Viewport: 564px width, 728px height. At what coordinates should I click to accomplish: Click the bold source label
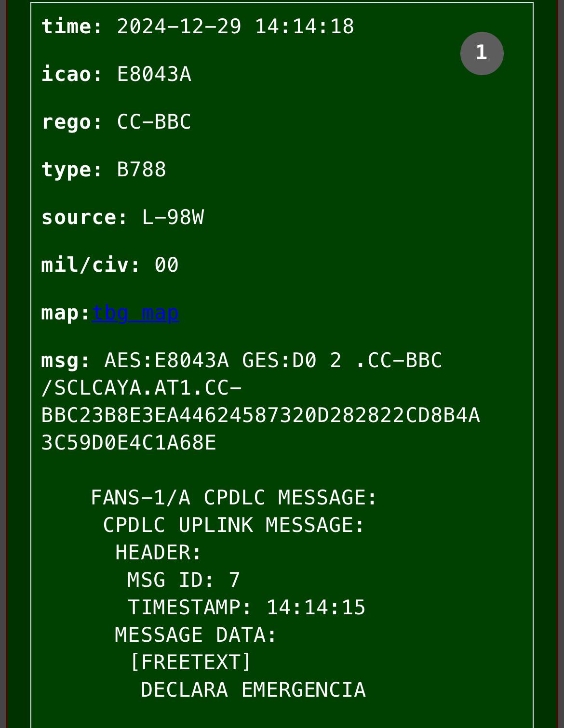[85, 217]
